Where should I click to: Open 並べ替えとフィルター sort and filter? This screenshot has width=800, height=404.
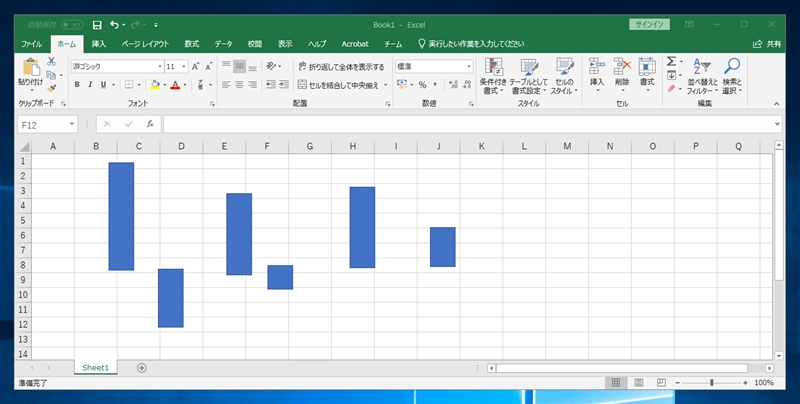pos(703,75)
